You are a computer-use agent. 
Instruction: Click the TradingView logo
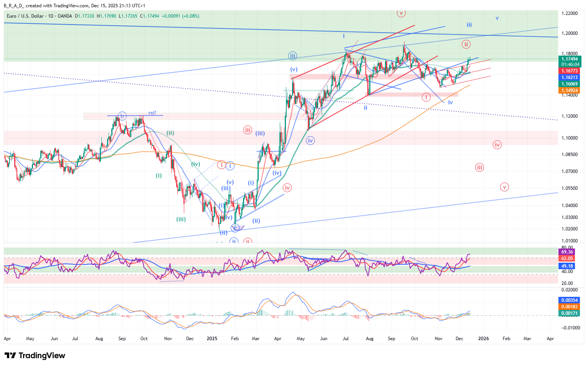[x=35, y=355]
